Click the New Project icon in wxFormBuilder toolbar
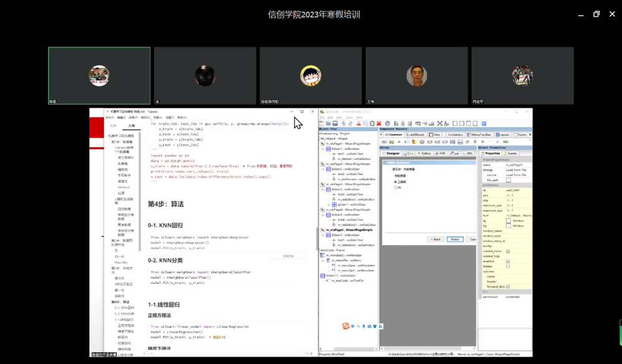This screenshot has height=364, width=622. click(x=322, y=124)
